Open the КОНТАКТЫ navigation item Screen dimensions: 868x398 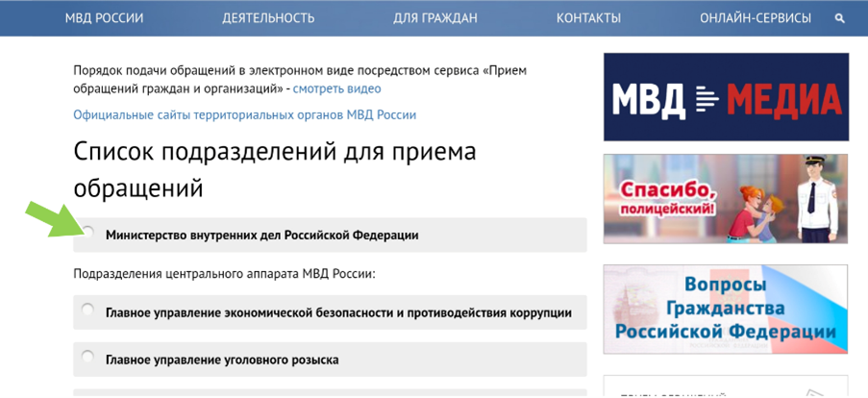click(x=588, y=18)
